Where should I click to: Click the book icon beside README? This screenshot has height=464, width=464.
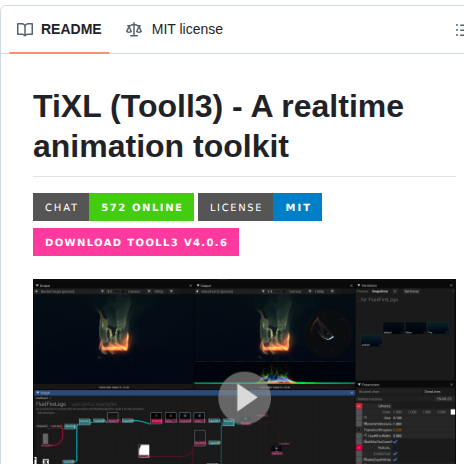coord(25,30)
